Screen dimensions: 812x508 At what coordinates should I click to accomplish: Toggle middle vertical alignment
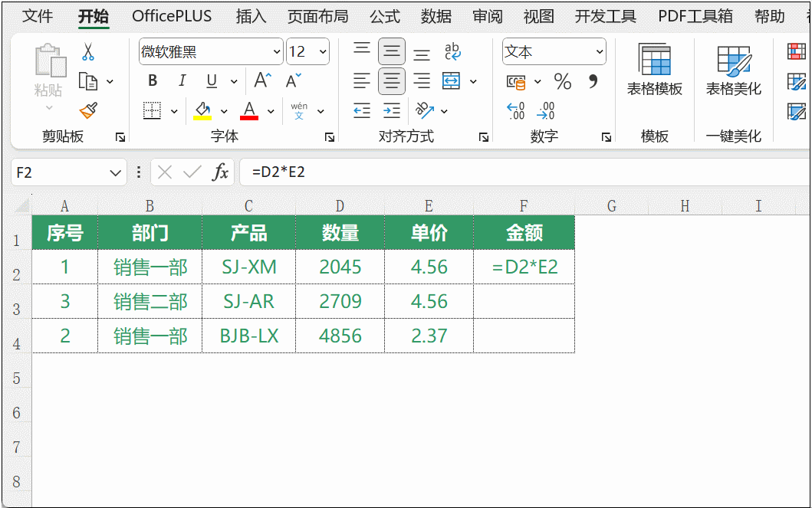point(392,51)
